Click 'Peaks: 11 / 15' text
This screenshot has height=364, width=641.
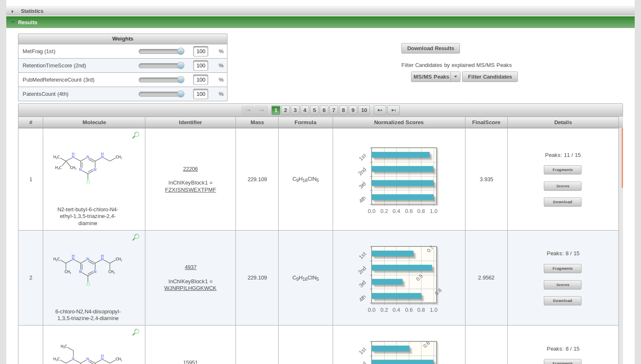point(563,155)
